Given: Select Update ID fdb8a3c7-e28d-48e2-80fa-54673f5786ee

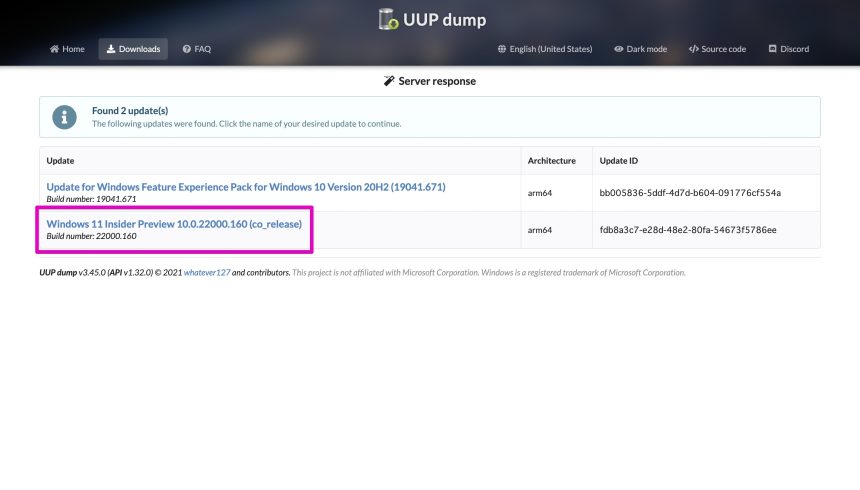Looking at the screenshot, I should (688, 230).
